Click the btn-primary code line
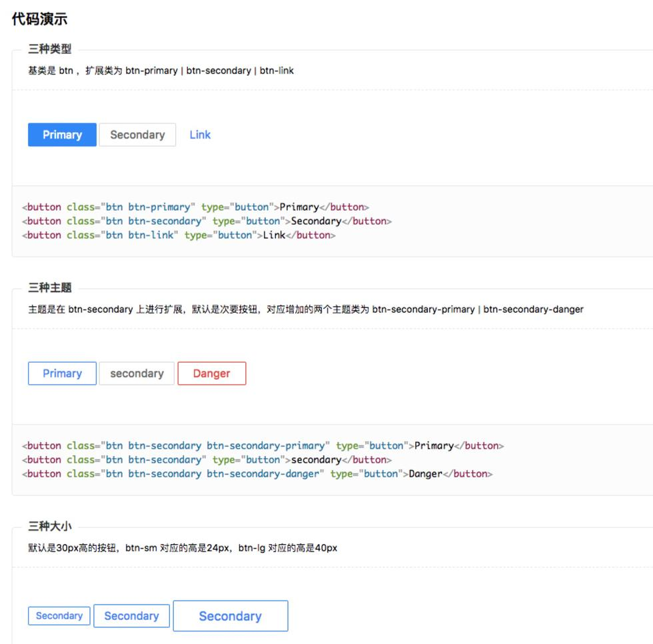 coord(195,207)
